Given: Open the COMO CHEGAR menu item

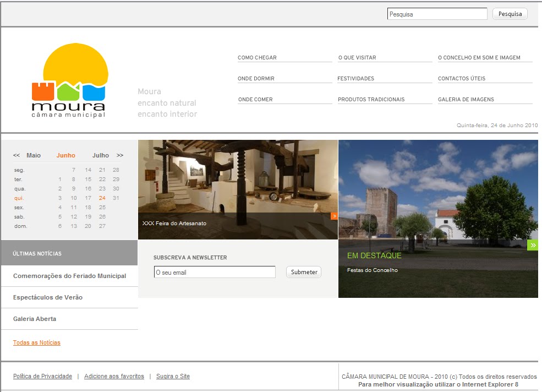Looking at the screenshot, I should click(x=257, y=57).
